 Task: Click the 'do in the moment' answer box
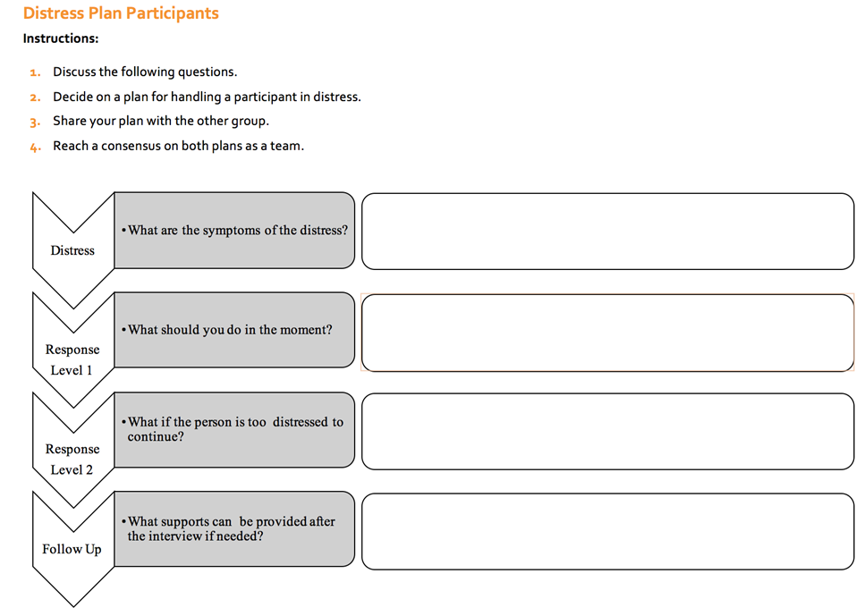pyautogui.click(x=608, y=333)
